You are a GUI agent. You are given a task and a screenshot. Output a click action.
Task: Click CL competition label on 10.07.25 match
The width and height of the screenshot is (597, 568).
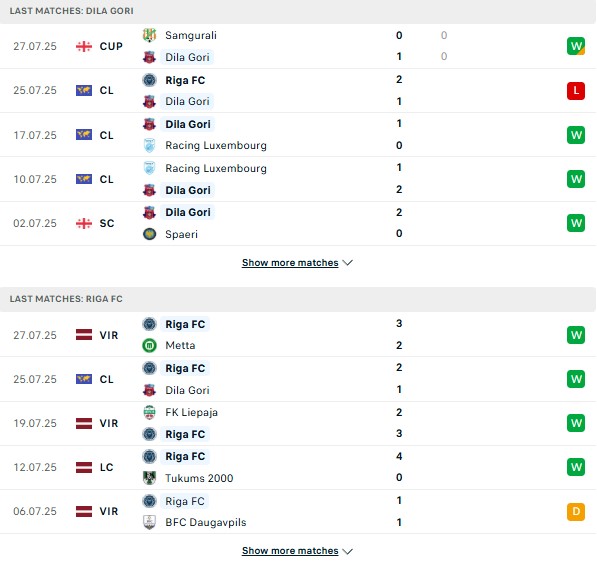click(107, 179)
